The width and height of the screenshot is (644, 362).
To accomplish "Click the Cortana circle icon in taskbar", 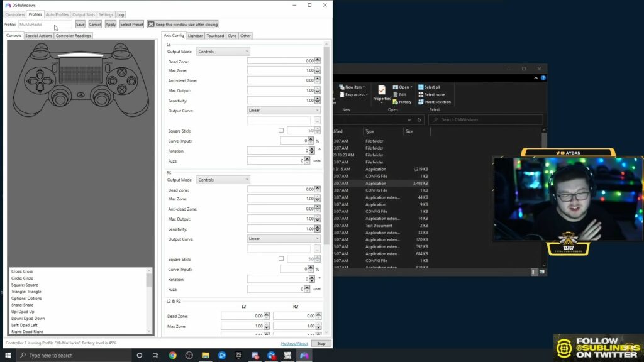I will point(139,356).
